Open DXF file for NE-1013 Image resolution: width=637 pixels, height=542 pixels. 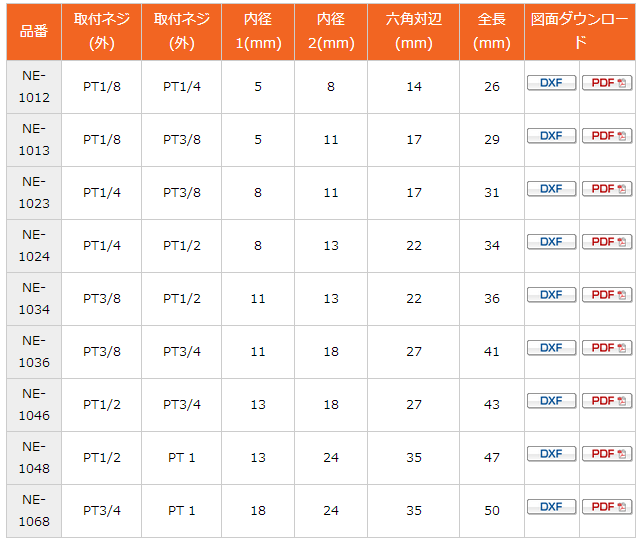pos(551,136)
